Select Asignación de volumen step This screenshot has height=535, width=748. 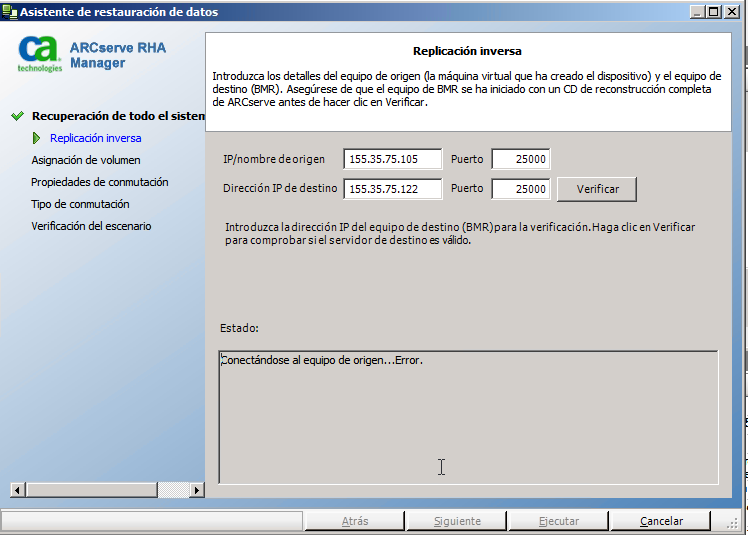click(86, 160)
